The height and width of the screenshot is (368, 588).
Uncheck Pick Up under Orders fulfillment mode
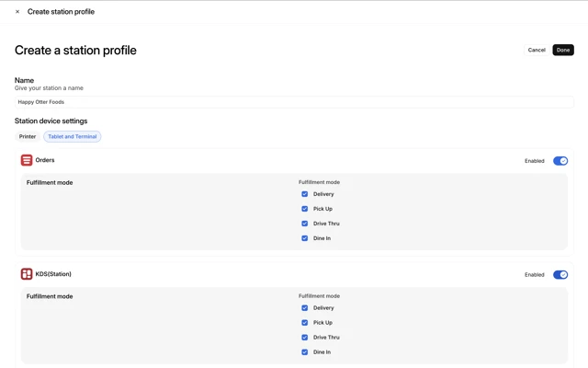coord(305,209)
